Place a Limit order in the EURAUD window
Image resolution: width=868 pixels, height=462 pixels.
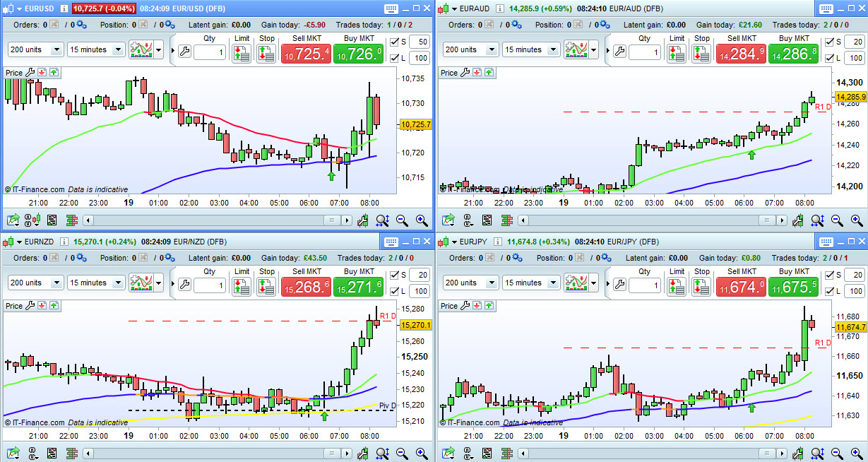[677, 54]
